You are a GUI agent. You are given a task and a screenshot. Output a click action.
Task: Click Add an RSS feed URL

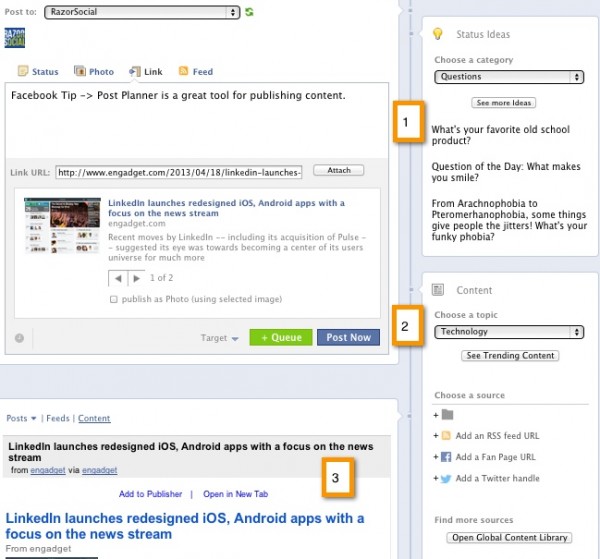(x=497, y=436)
